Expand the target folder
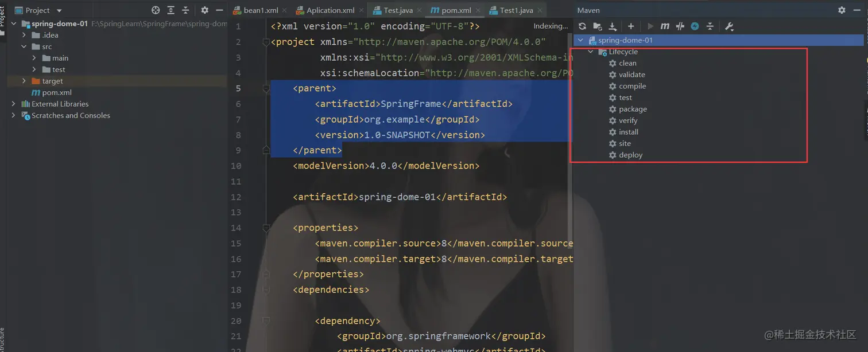This screenshot has width=868, height=352. (x=24, y=81)
